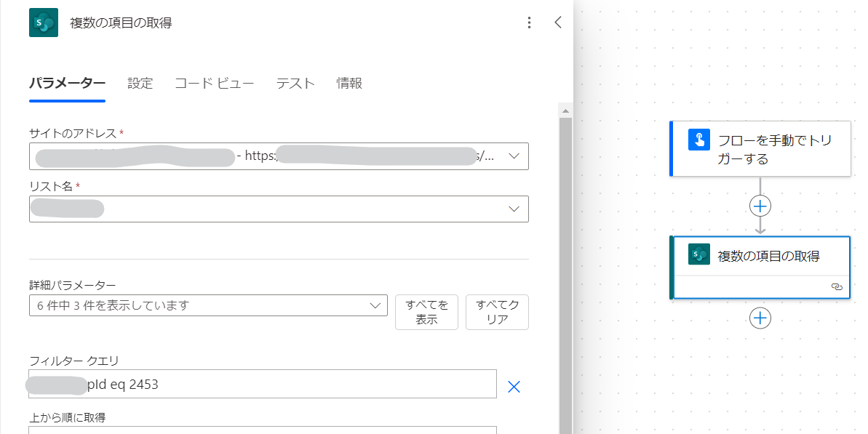Collapse the parameters pane with the chevron icon
The height and width of the screenshot is (434, 868).
click(557, 23)
